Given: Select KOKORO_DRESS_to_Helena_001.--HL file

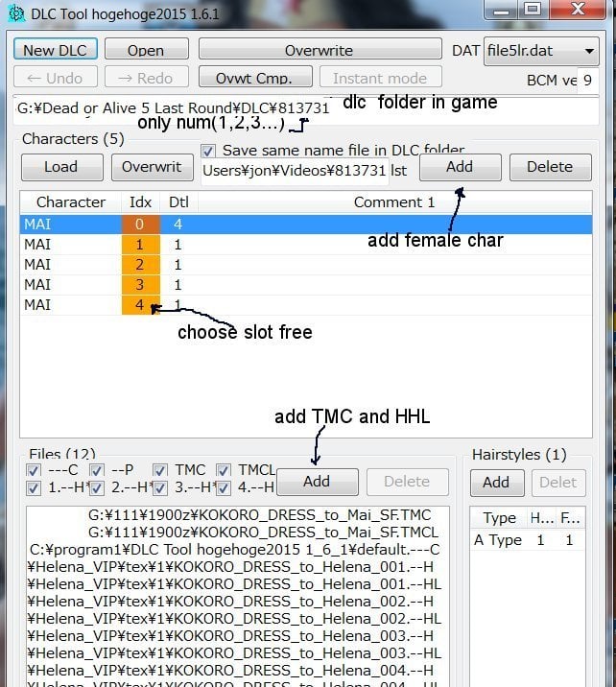Looking at the screenshot, I should point(237,584).
